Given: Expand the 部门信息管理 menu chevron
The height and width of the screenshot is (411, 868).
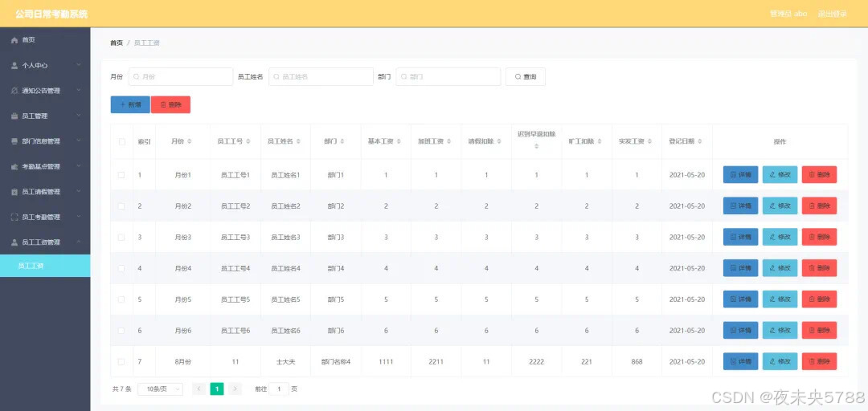Looking at the screenshot, I should click(x=79, y=141).
